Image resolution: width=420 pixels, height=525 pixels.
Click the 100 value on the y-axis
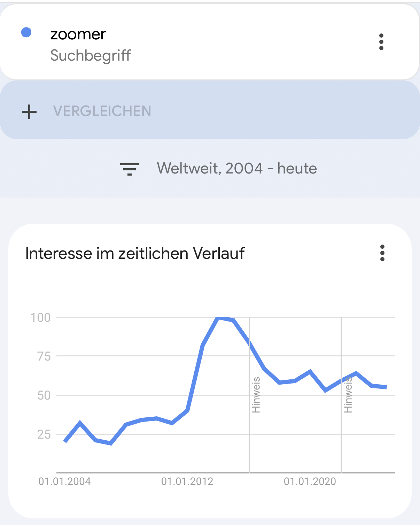[40, 317]
